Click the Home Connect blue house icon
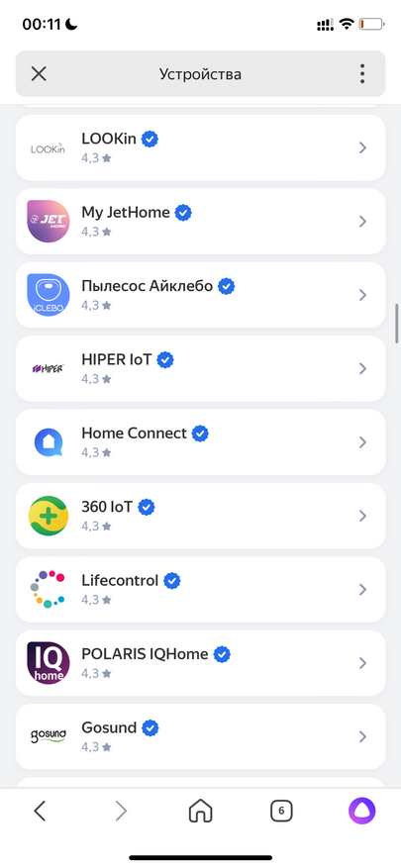This screenshot has height=868, width=401. 49,441
